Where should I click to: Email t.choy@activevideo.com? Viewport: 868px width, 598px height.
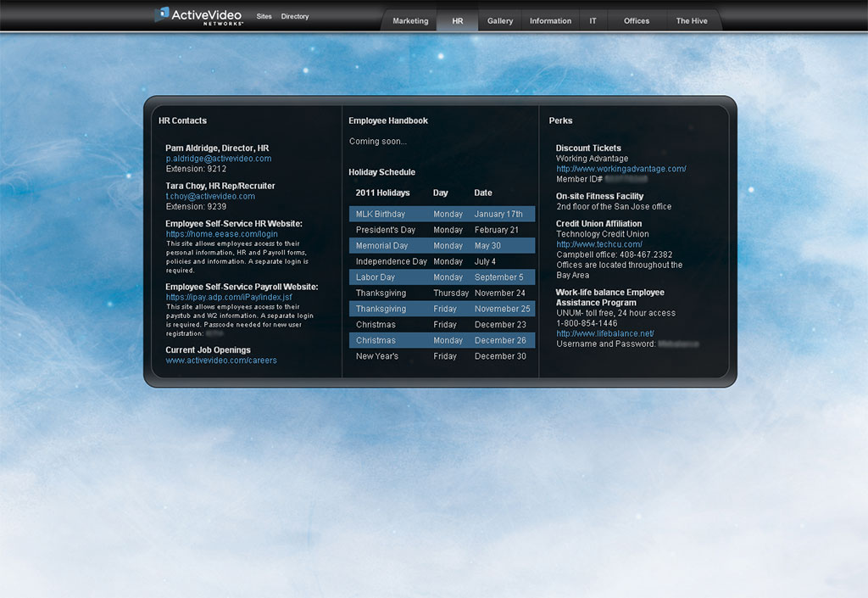coord(210,196)
